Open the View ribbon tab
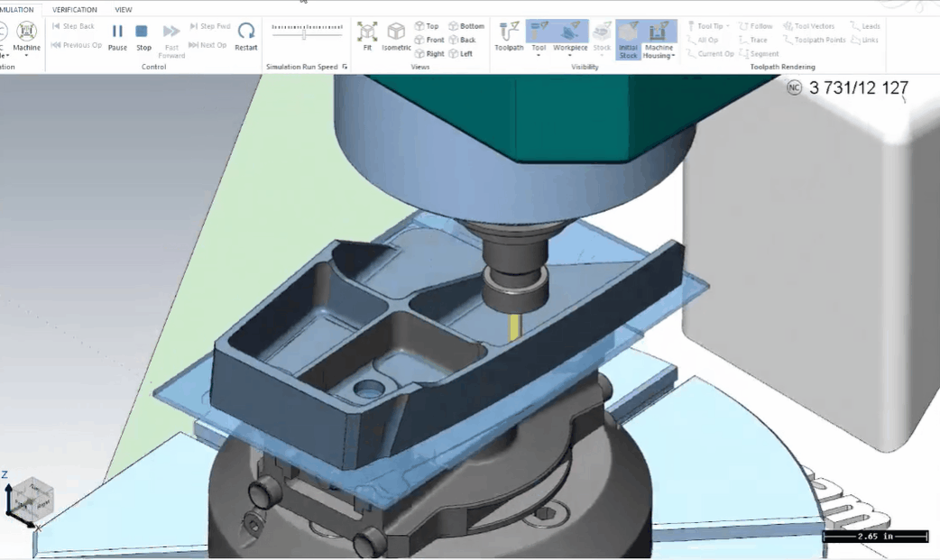 tap(124, 9)
